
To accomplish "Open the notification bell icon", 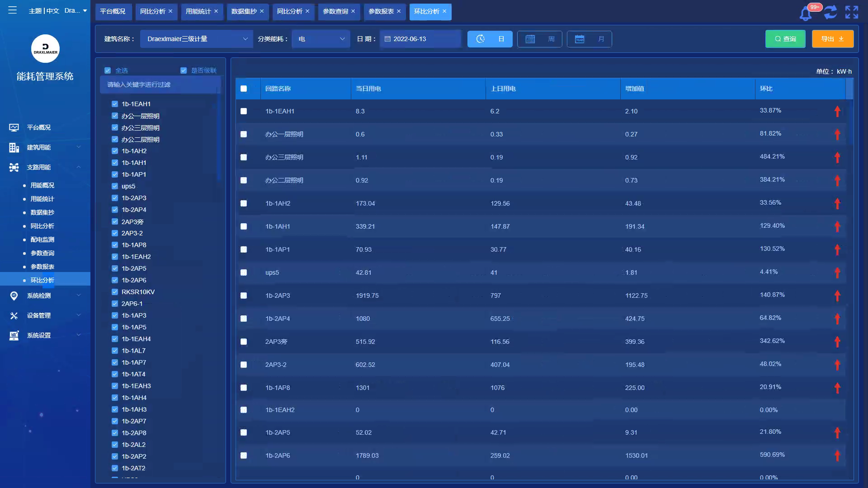I will [806, 13].
